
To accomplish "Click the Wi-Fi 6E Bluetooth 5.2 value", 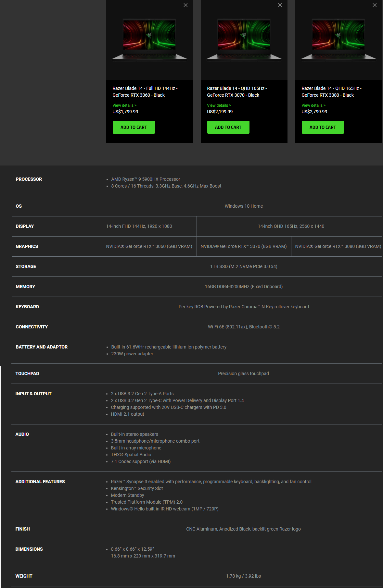I will 244,327.
